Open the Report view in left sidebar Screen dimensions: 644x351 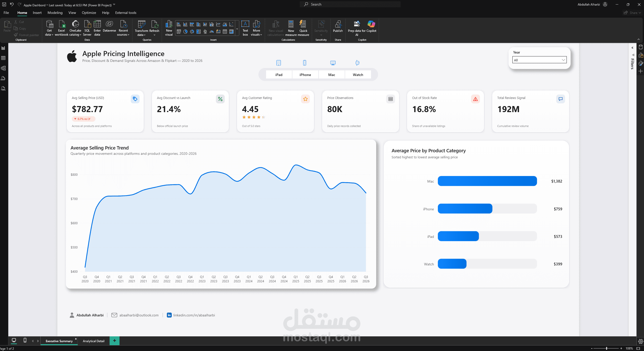pyautogui.click(x=3, y=48)
